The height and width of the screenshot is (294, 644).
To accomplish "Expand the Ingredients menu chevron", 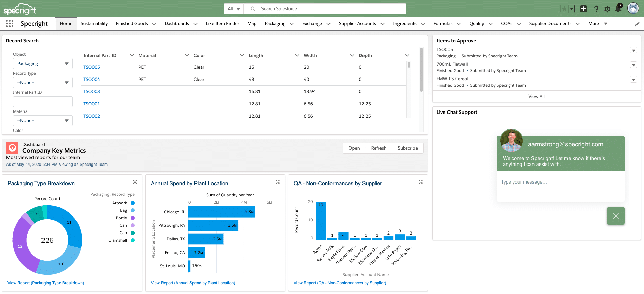I will [x=423, y=24].
